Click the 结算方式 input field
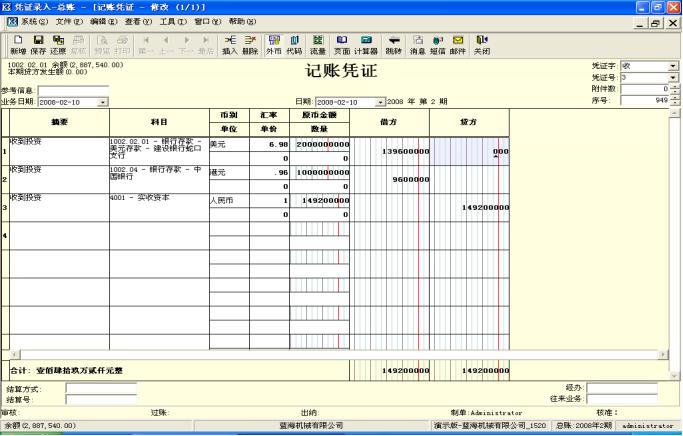The height and width of the screenshot is (436, 683). coord(101,388)
